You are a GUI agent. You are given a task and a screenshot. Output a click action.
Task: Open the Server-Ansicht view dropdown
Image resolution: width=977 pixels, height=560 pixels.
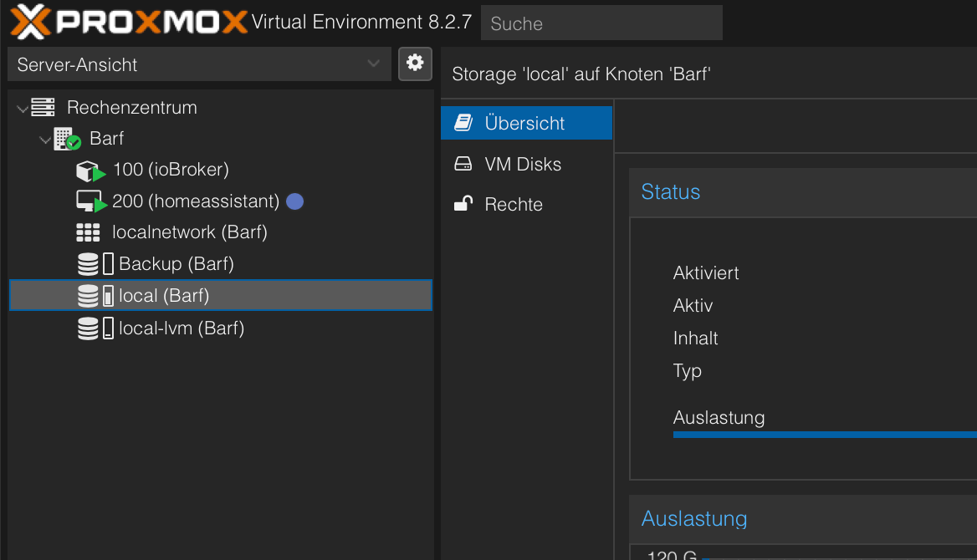pos(199,64)
